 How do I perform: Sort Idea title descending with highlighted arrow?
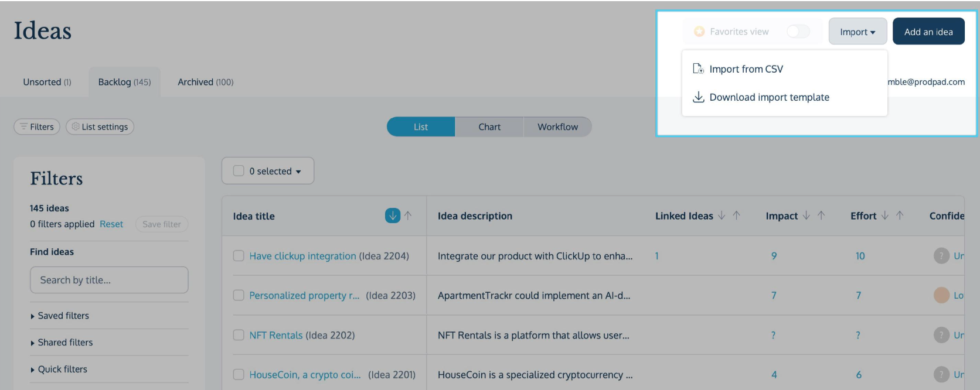(x=393, y=215)
